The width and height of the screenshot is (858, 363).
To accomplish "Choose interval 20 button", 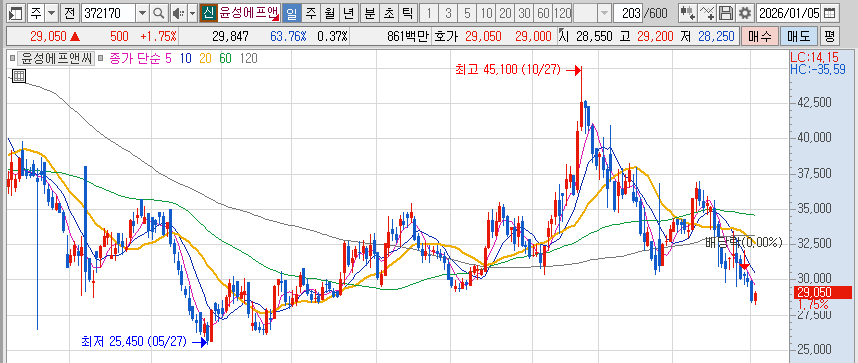I will 505,13.
